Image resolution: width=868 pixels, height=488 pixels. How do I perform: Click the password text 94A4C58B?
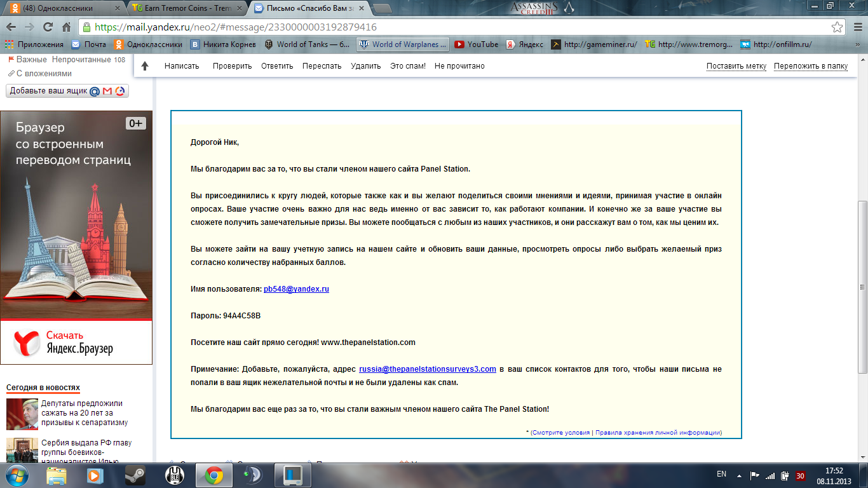click(x=241, y=316)
